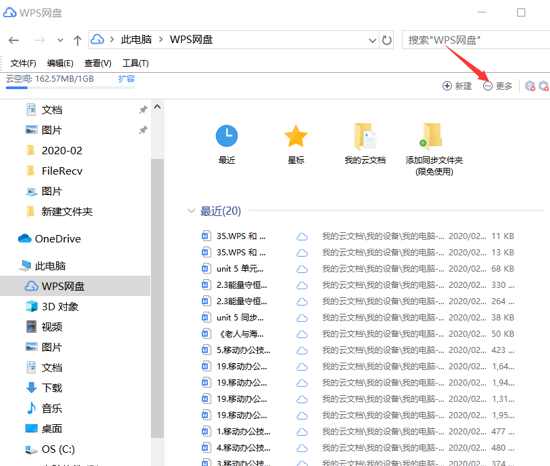Image resolution: width=550 pixels, height=466 pixels.
Task: Click document icon for "unit 5 同步..."
Action: pyautogui.click(x=206, y=317)
